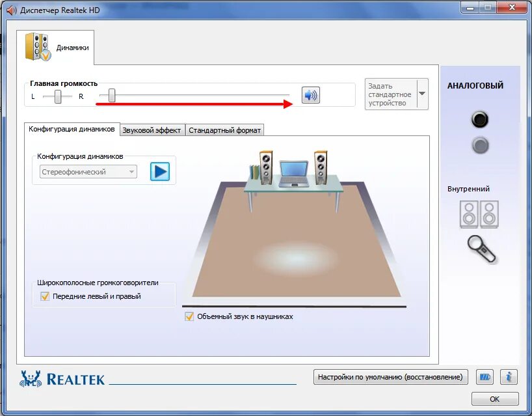The height and width of the screenshot is (416, 532).
Task: Close the Realtek HD manager window
Action: coord(512,7)
